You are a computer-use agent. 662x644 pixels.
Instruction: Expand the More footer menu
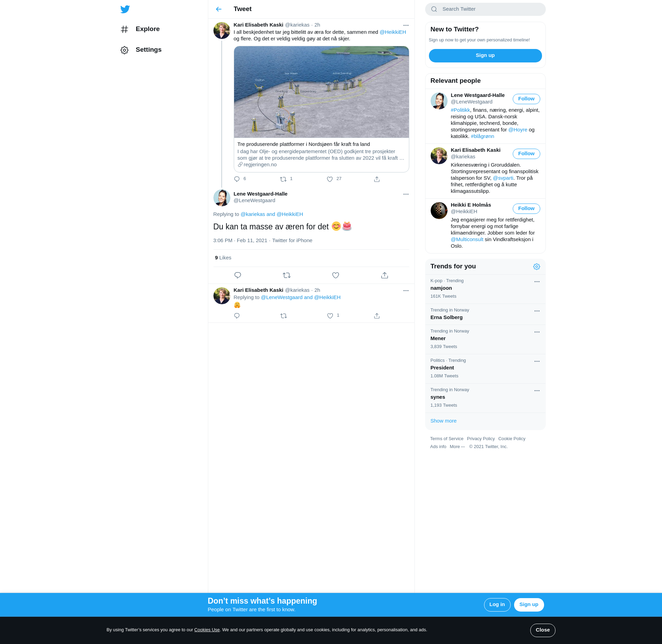(457, 447)
